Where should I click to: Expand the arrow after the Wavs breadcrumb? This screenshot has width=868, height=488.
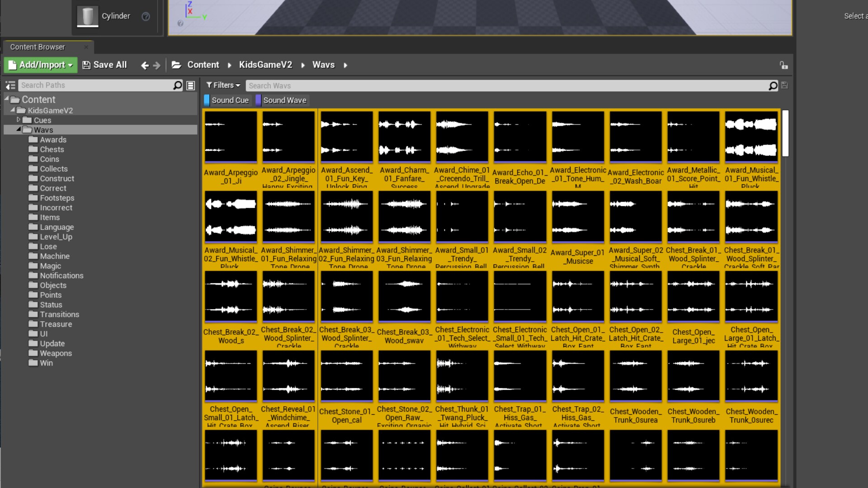(x=345, y=66)
